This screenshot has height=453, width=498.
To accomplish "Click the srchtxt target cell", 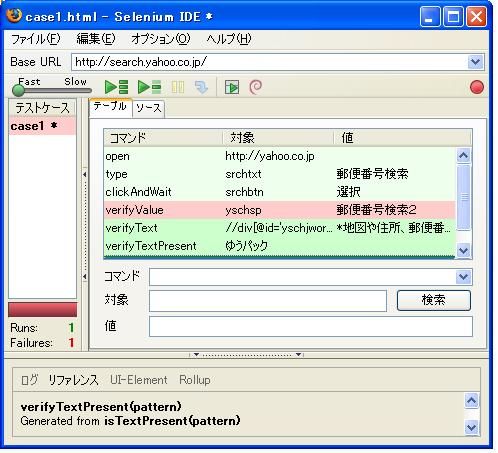I will (x=243, y=174).
